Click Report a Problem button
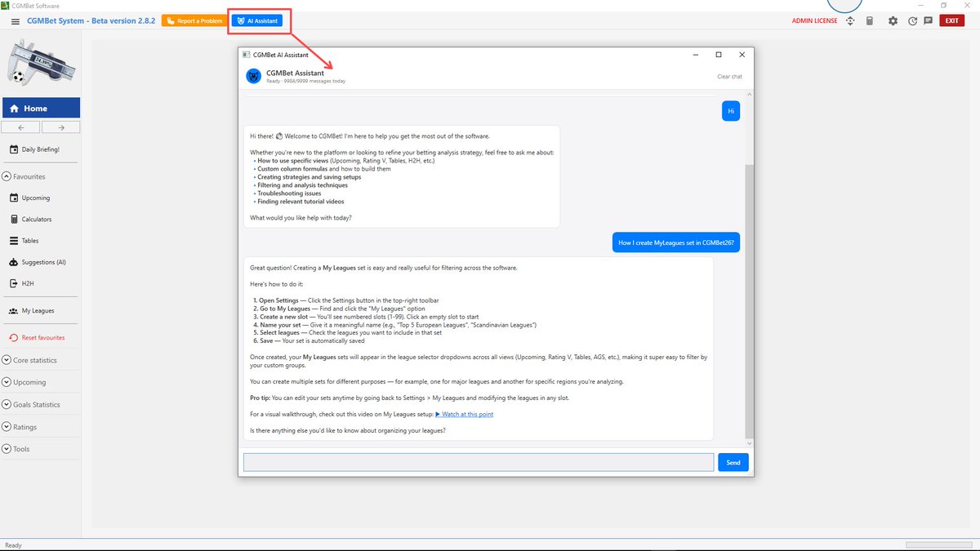The image size is (980, 551). tap(194, 20)
